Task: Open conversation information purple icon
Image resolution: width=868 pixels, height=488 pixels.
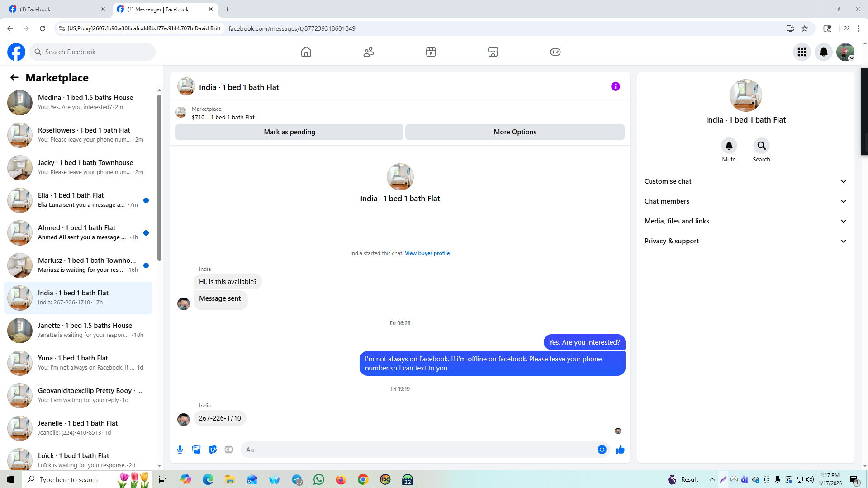Action: (616, 86)
